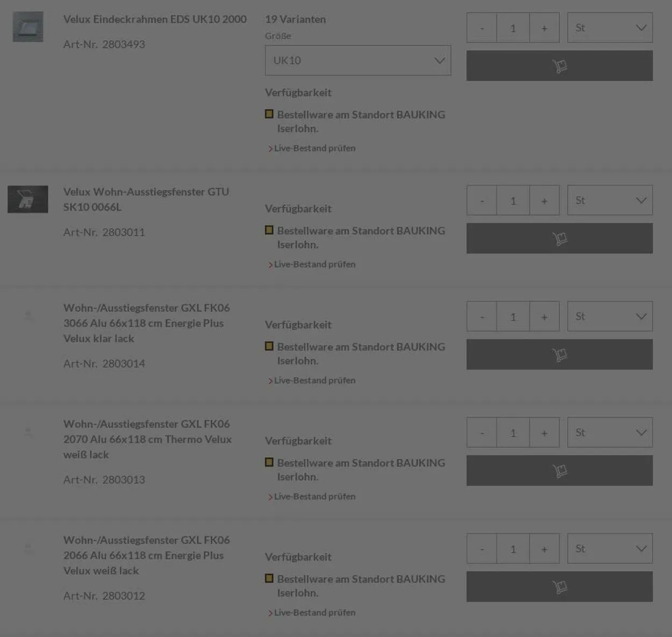
Task: Add GXL FK06 2070 Thermo to cart
Action: point(559,470)
